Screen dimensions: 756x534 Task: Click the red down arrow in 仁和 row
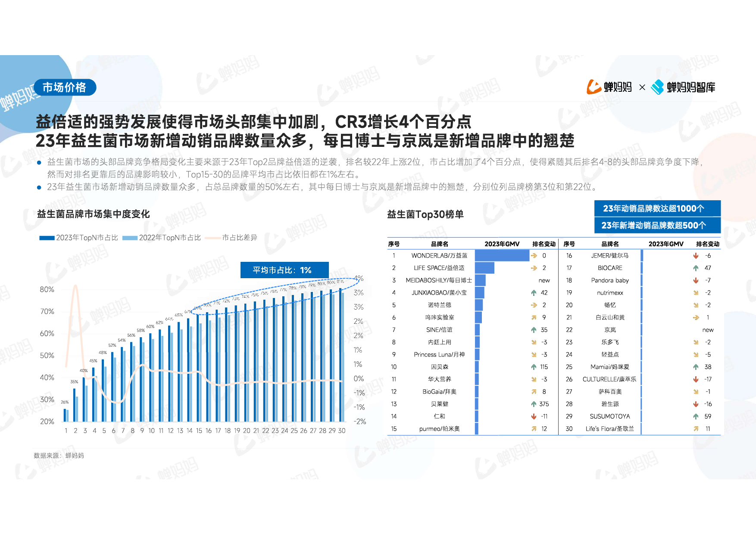pos(534,416)
